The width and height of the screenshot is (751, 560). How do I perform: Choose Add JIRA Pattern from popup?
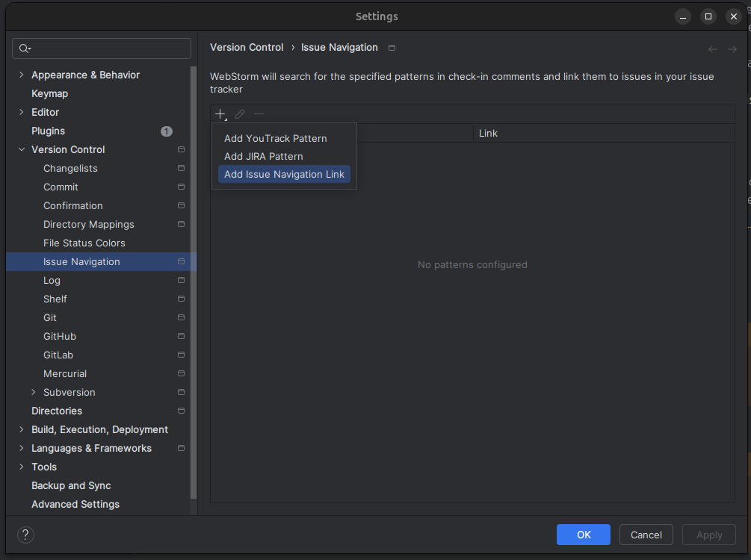[263, 156]
